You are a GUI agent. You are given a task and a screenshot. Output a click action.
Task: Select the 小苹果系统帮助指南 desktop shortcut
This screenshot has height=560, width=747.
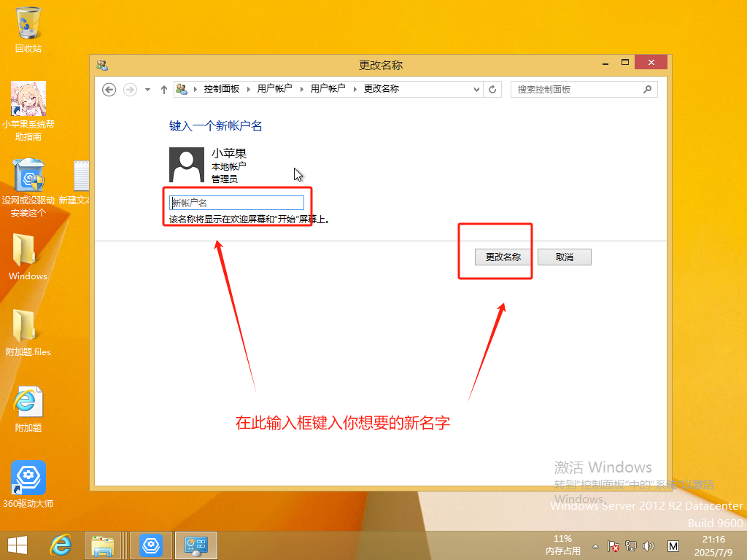(28, 111)
